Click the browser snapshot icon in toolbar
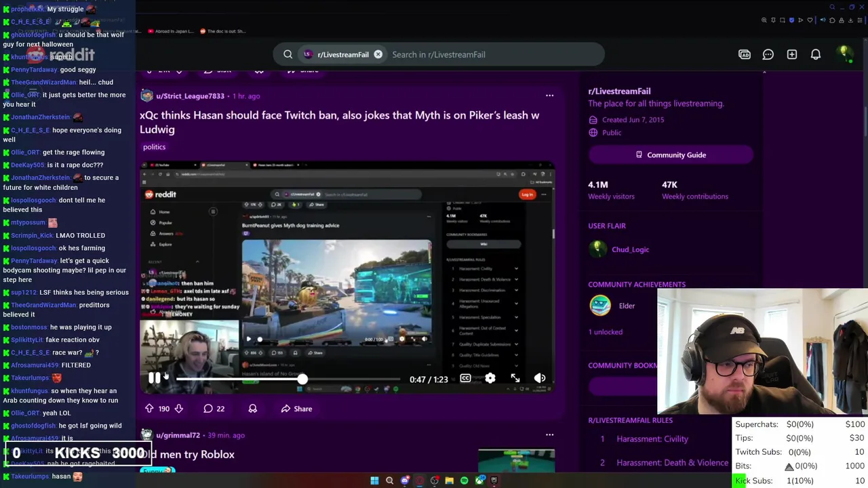868x488 pixels. click(x=783, y=20)
